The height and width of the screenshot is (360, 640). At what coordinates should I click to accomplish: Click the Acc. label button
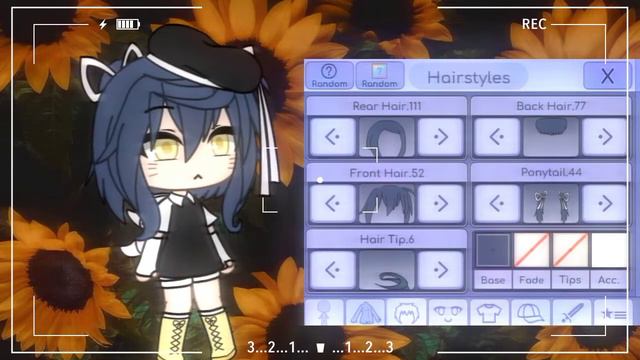coord(609,280)
